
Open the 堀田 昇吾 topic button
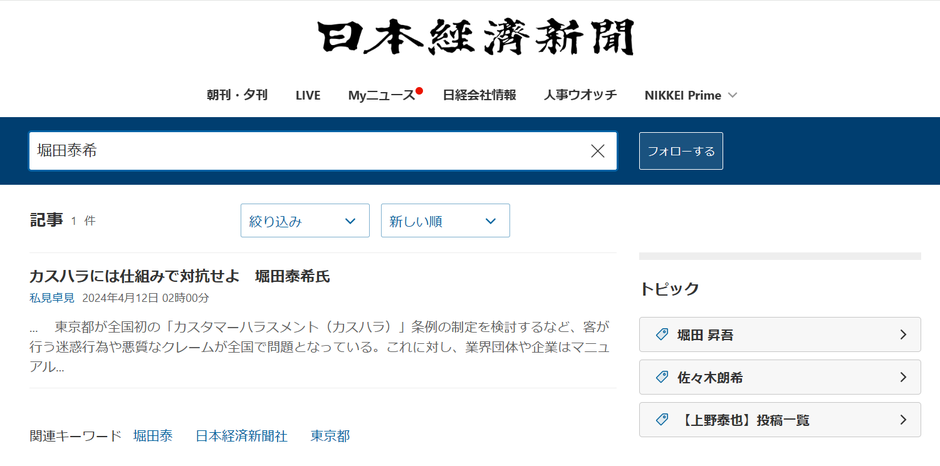pyautogui.click(x=780, y=335)
